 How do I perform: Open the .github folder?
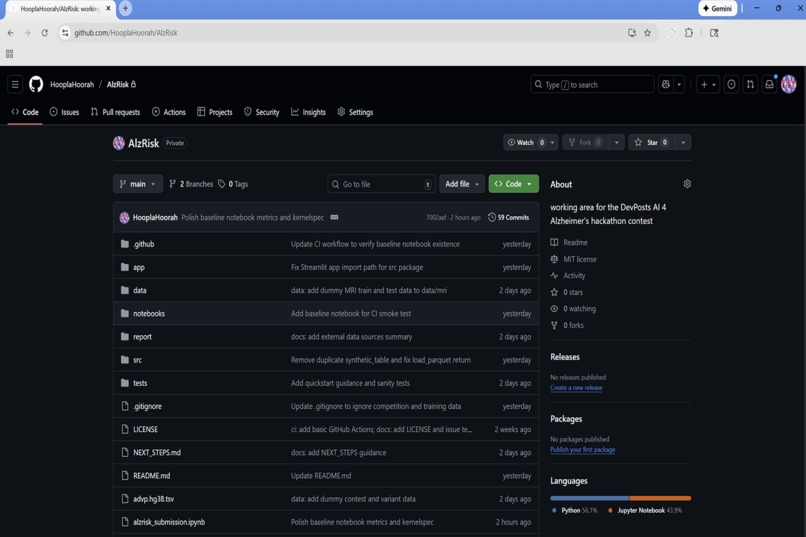click(x=143, y=244)
